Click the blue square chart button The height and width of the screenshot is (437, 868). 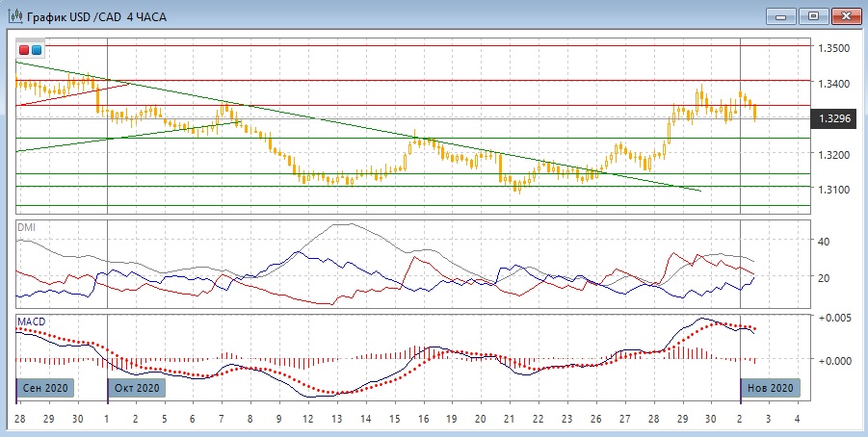pyautogui.click(x=38, y=49)
